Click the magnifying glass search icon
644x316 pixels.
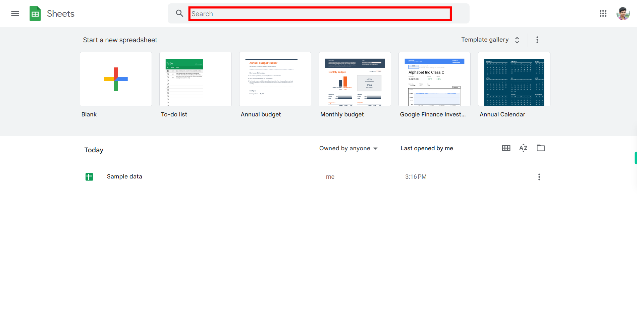tap(179, 13)
